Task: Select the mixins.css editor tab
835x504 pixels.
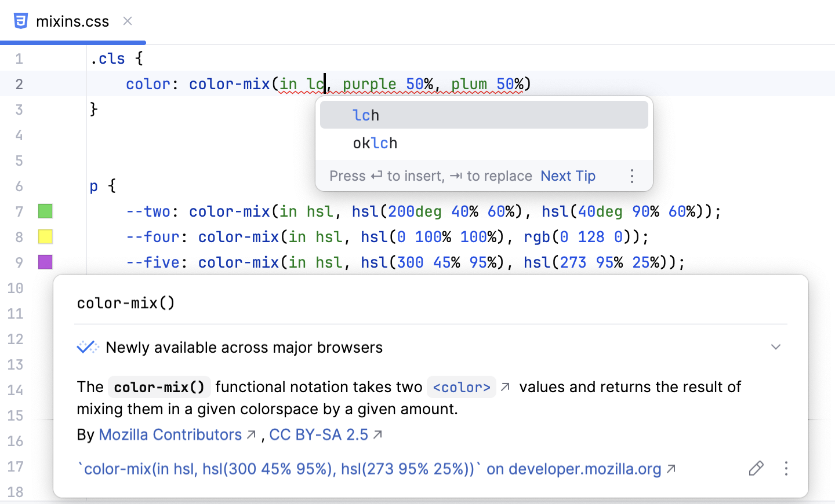Action: coord(72,21)
